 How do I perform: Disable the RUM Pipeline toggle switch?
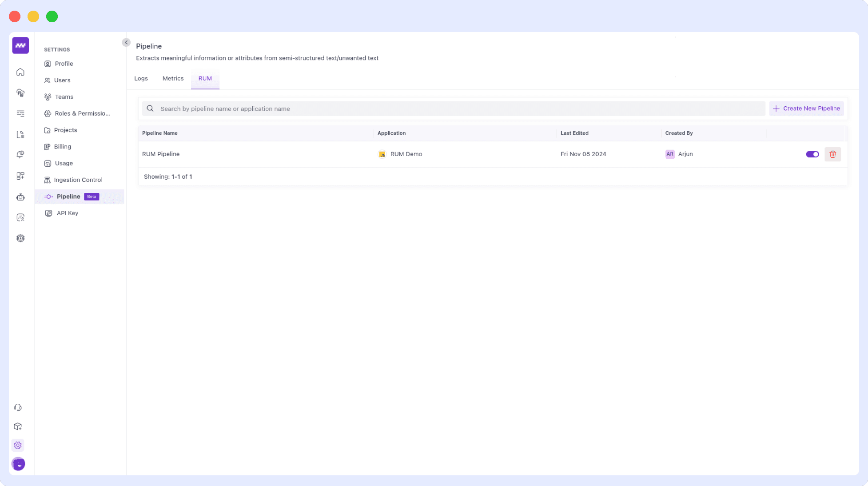point(812,154)
